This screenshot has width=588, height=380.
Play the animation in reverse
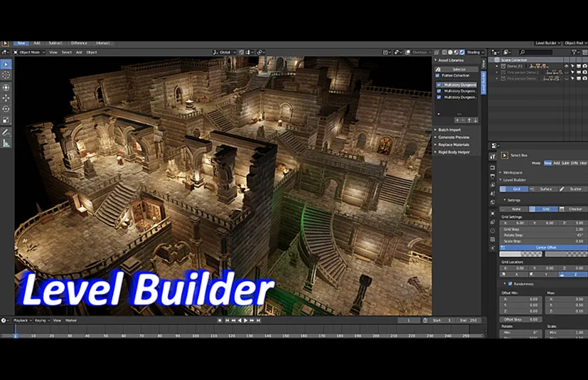click(240, 320)
